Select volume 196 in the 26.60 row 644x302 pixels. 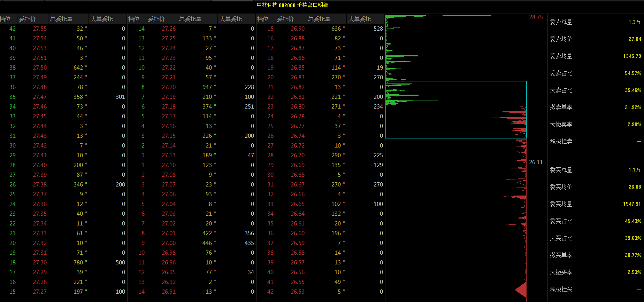click(336, 233)
